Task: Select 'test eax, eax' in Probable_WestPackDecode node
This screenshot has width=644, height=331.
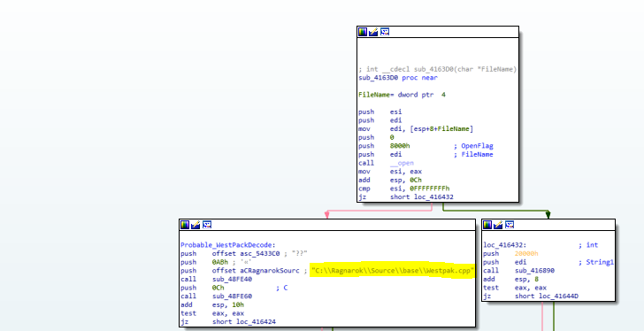Action: (212, 313)
